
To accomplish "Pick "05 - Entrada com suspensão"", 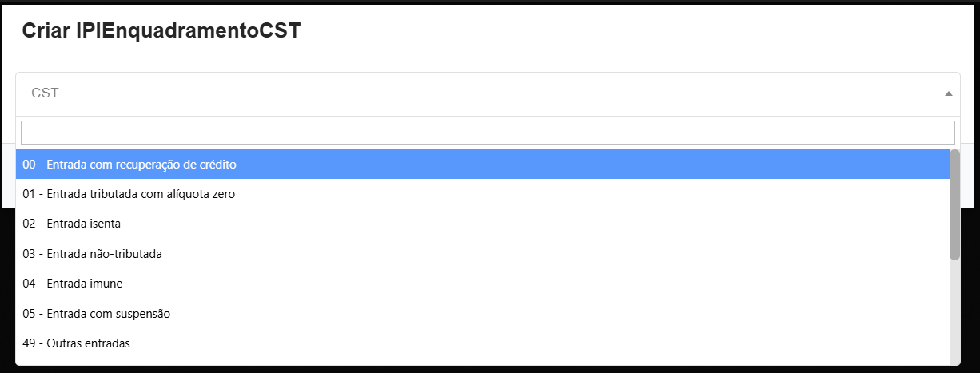I will click(x=97, y=314).
